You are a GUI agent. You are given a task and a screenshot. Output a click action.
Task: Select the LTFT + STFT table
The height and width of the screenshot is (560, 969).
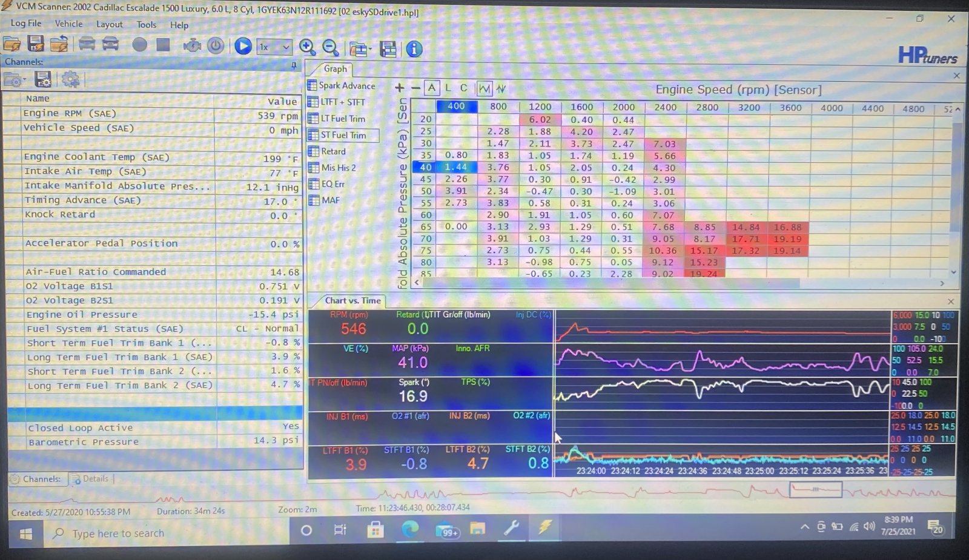coord(337,102)
